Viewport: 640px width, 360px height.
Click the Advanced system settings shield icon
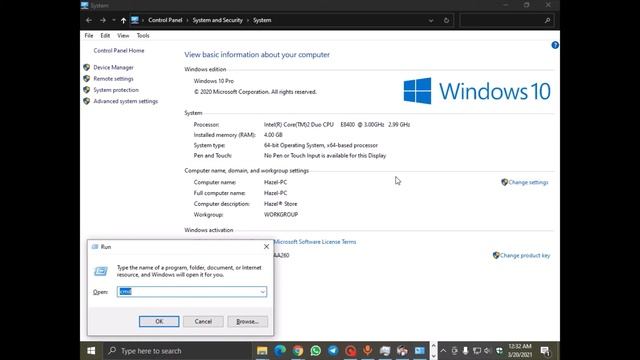pyautogui.click(x=87, y=101)
